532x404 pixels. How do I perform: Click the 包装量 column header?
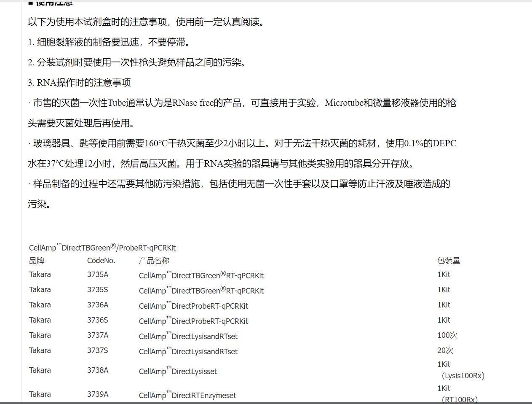click(449, 261)
